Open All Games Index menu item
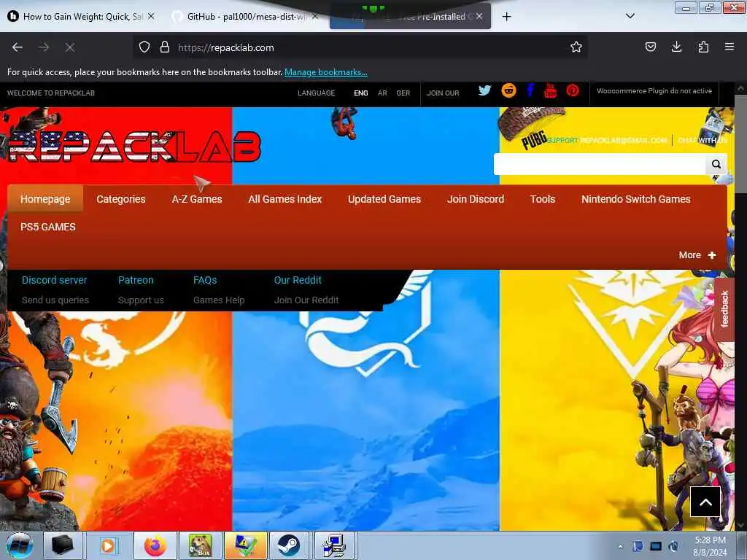Viewport: 747px width, 560px height. 285,199
